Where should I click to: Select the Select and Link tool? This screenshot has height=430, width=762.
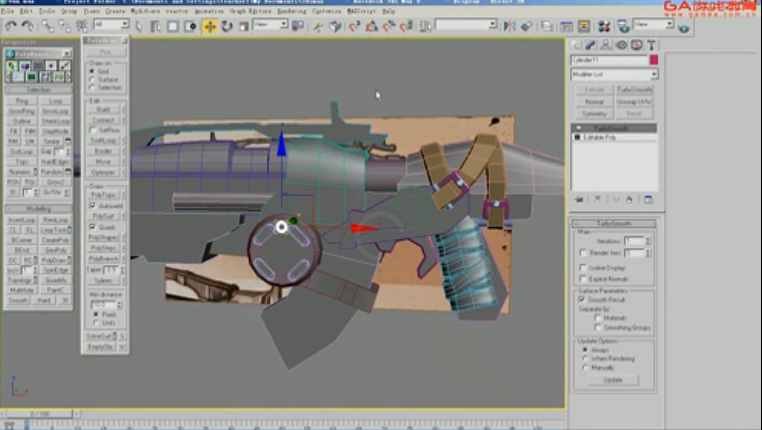click(x=48, y=26)
